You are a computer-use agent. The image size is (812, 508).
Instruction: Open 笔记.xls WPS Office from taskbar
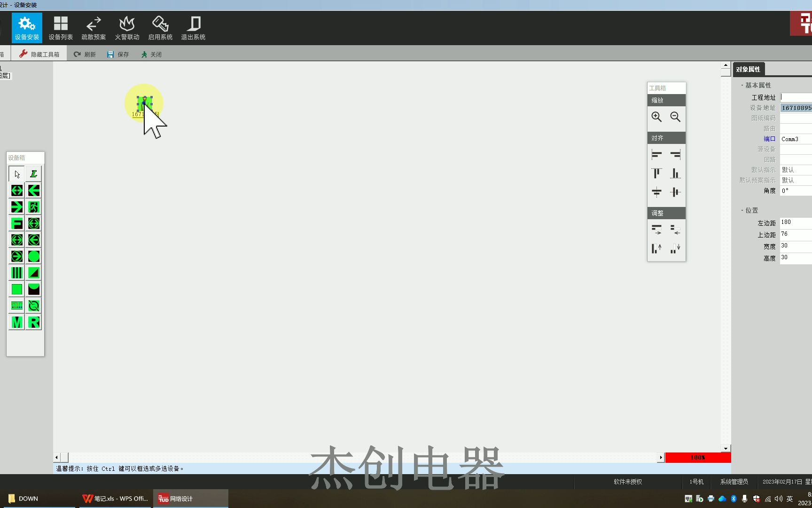pos(115,499)
